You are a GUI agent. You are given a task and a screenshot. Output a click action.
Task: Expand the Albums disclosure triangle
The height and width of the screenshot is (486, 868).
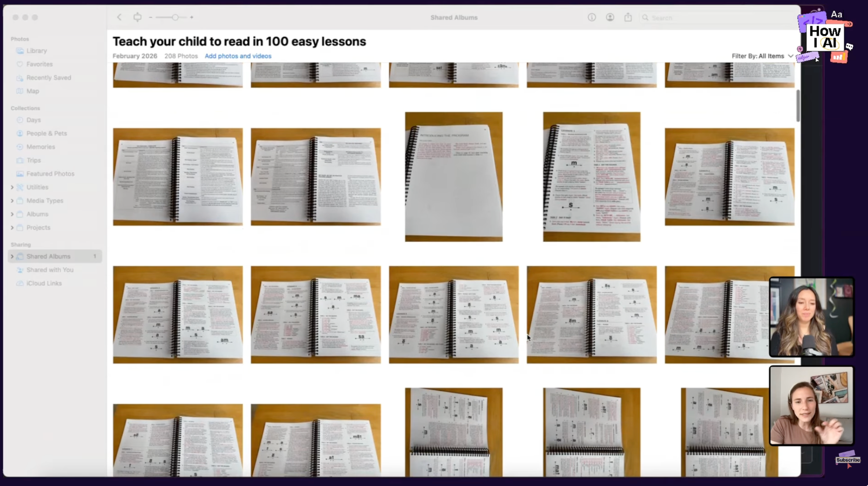coord(12,214)
